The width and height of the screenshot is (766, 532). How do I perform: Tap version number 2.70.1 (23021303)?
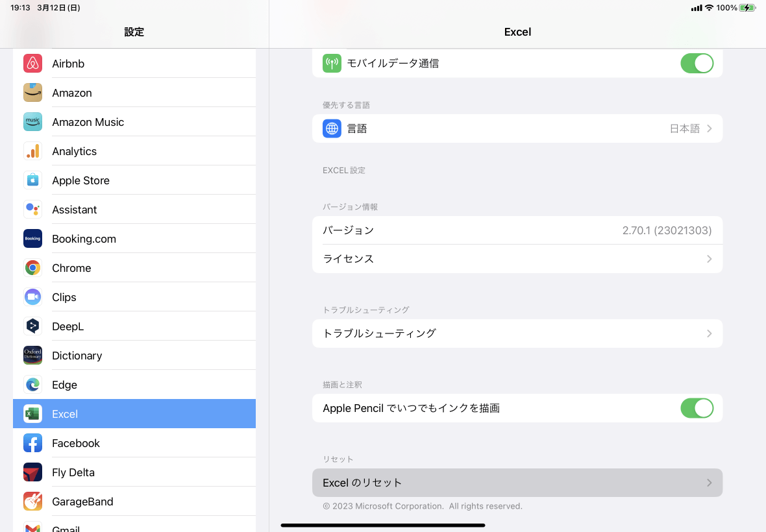click(x=667, y=230)
